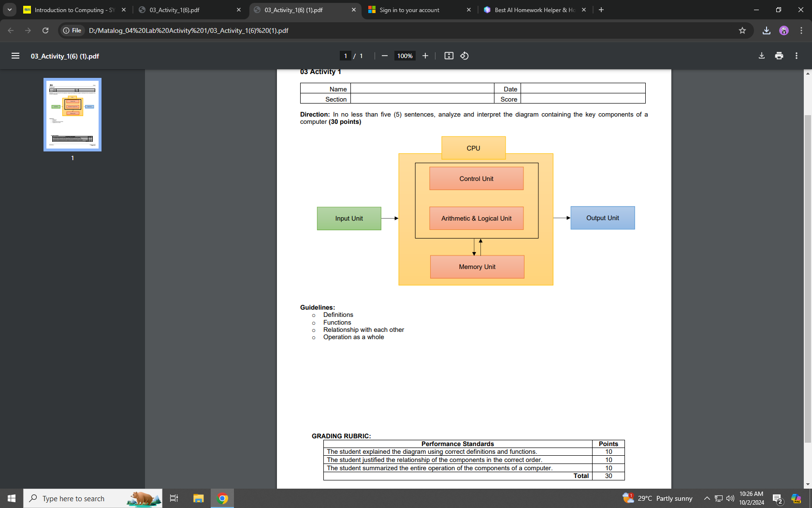The image size is (812, 508).
Task: Click the PDF page number field
Action: [346, 56]
